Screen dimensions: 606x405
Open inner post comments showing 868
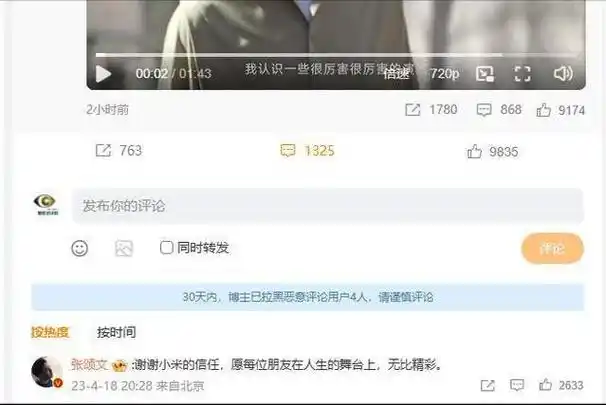[499, 110]
